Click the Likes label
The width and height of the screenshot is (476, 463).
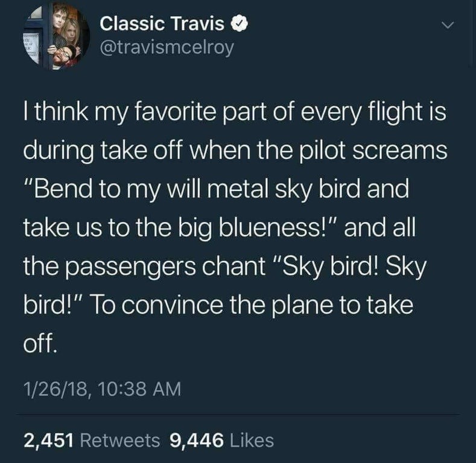(252, 440)
